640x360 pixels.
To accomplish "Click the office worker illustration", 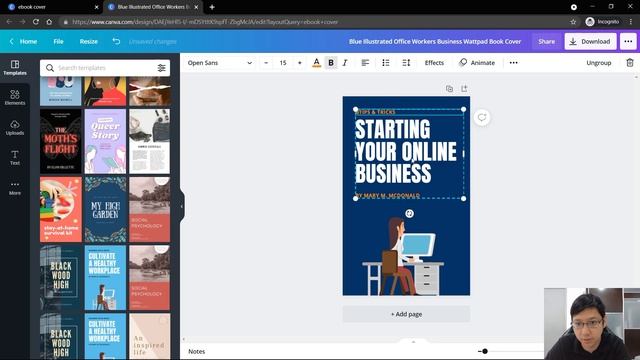I will click(x=403, y=256).
